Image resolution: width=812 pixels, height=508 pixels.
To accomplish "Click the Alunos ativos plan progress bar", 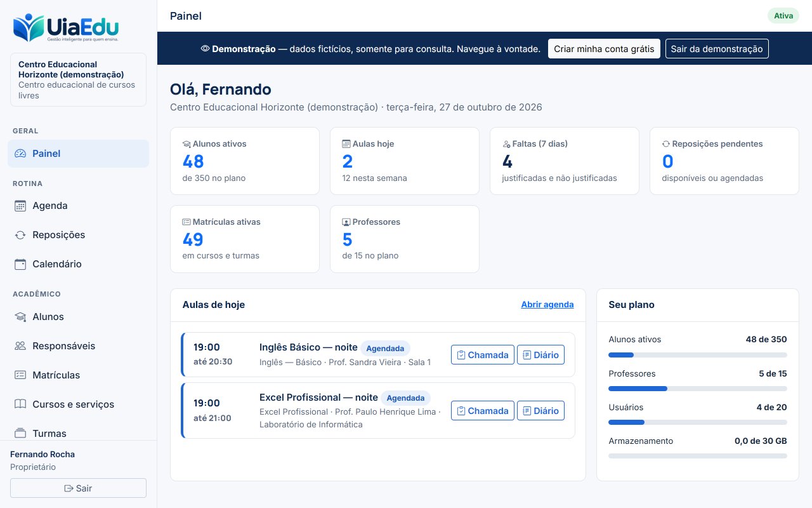I will tap(698, 355).
